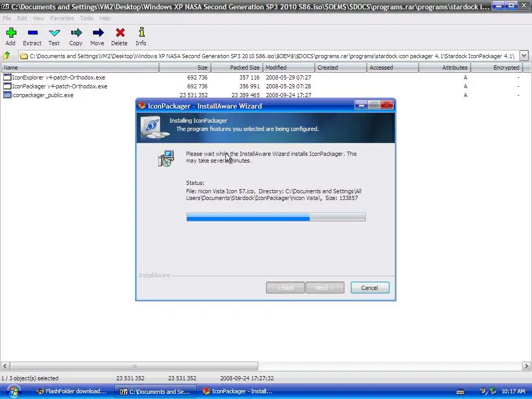Image resolution: width=532 pixels, height=399 pixels.
Task: Switch to FlashFolder download taskbar button
Action: pos(72,391)
